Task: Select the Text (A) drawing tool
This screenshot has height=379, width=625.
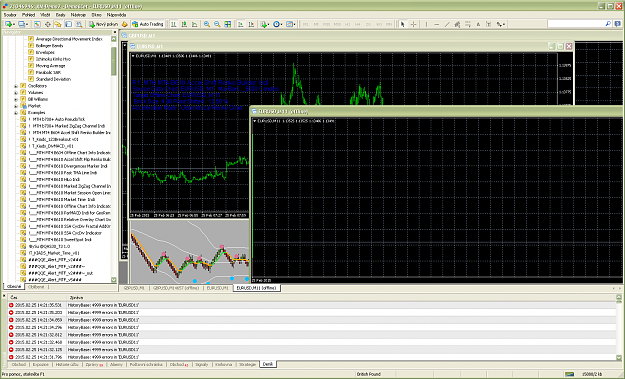Action: pyautogui.click(x=478, y=24)
